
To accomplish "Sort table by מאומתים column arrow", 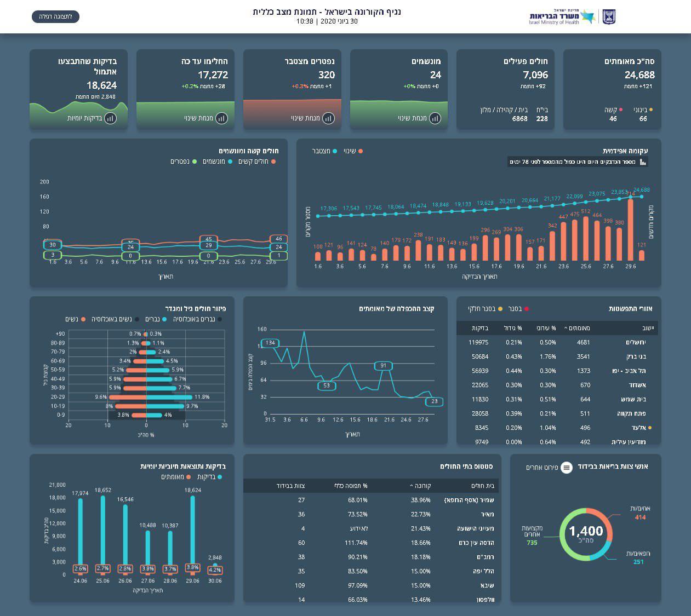I will [x=566, y=328].
